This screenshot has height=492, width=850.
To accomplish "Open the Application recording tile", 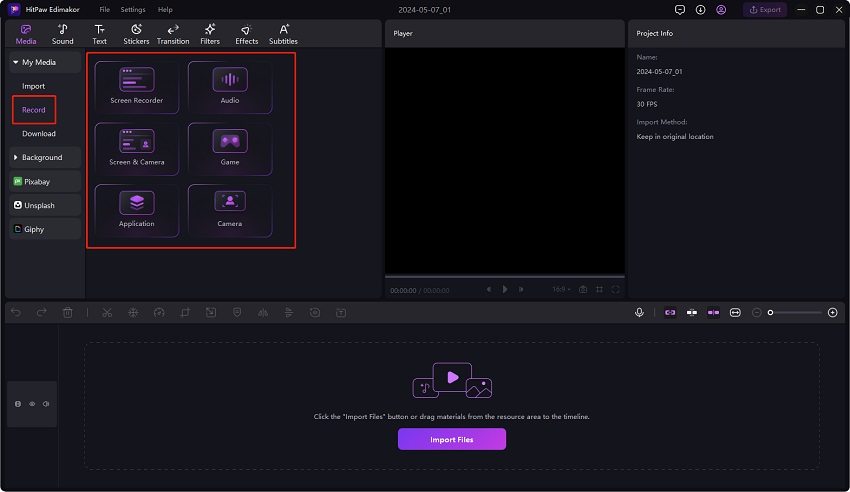I will click(x=137, y=210).
